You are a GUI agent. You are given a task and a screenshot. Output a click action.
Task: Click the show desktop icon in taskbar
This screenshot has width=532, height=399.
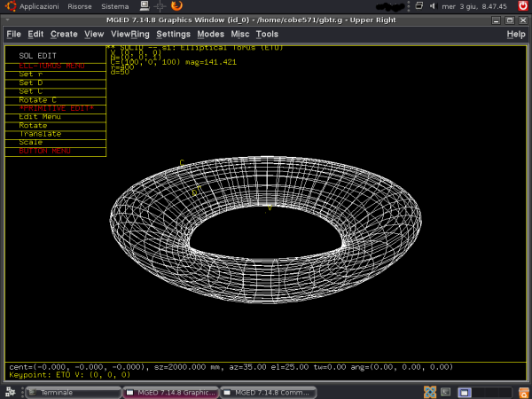[10, 392]
